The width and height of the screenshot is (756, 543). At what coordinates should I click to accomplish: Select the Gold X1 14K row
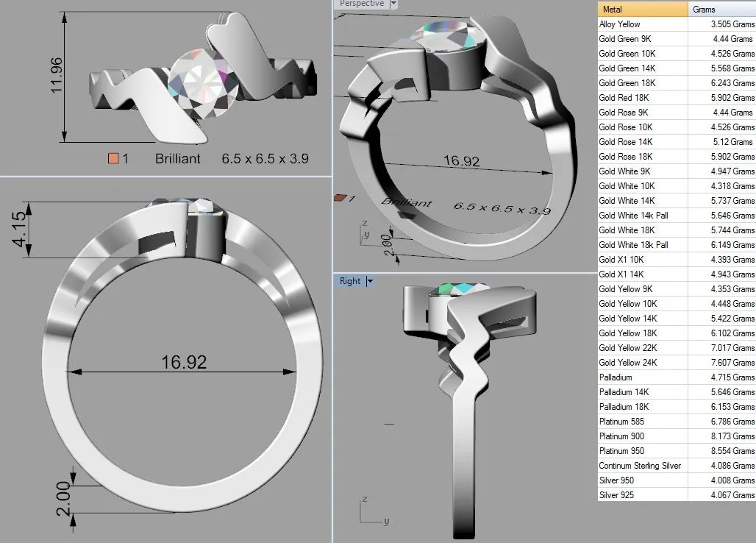point(677,274)
